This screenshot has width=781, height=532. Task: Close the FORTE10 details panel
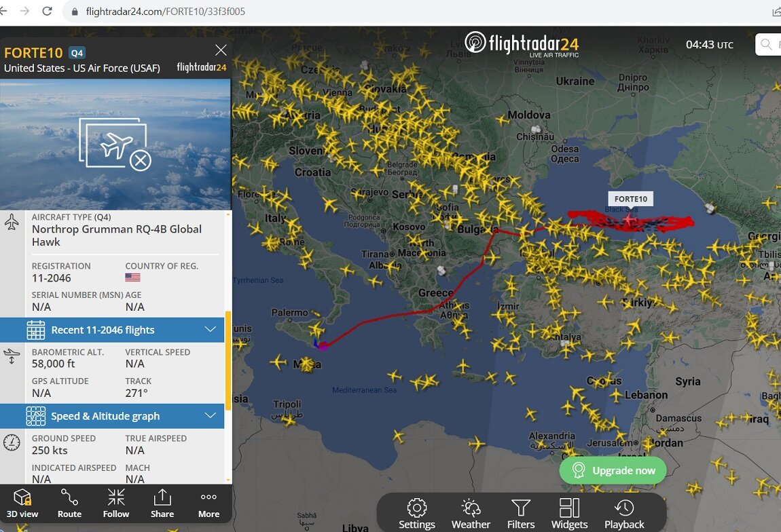pyautogui.click(x=221, y=50)
